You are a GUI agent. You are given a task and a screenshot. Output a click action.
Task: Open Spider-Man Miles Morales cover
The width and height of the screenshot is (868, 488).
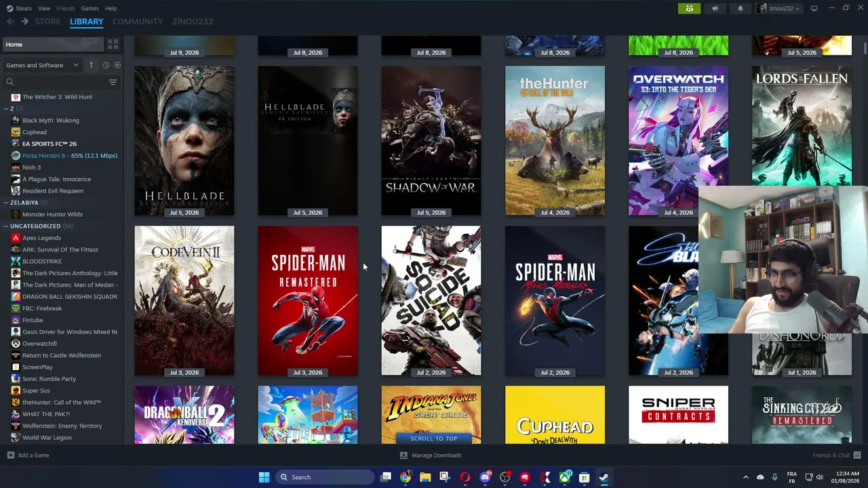pos(555,300)
